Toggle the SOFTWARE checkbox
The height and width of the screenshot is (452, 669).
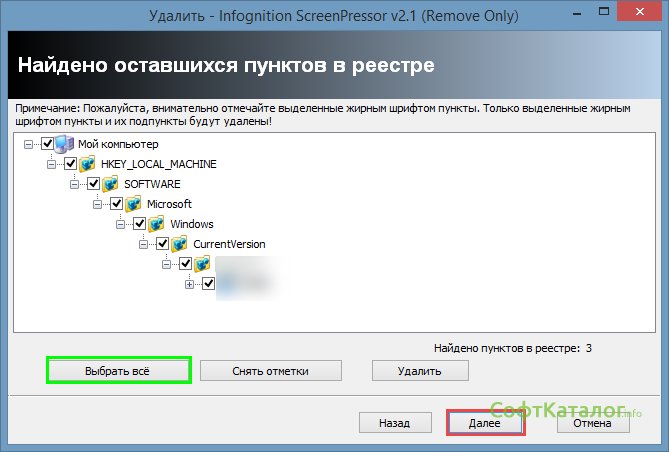click(x=93, y=184)
